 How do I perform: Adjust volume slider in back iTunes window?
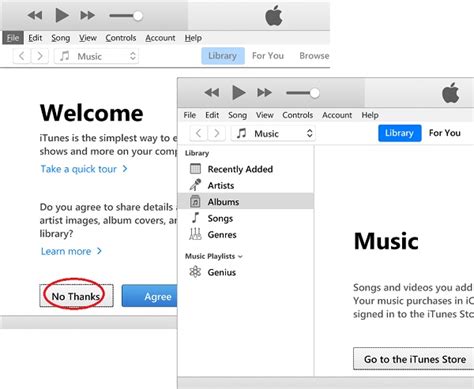pos(126,16)
